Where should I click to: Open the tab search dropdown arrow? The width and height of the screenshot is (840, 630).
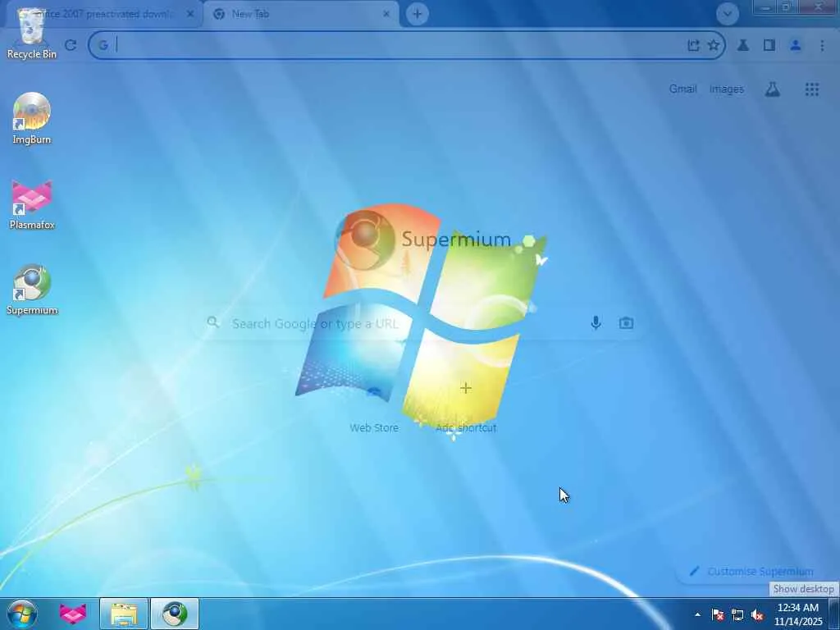tap(728, 14)
